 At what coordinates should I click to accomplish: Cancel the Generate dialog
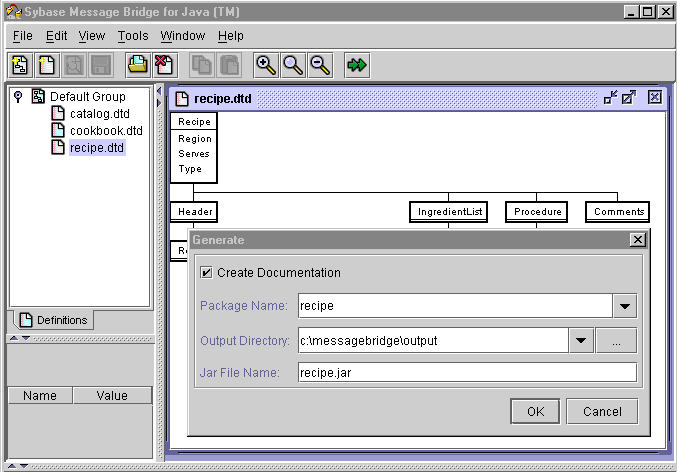tap(601, 411)
